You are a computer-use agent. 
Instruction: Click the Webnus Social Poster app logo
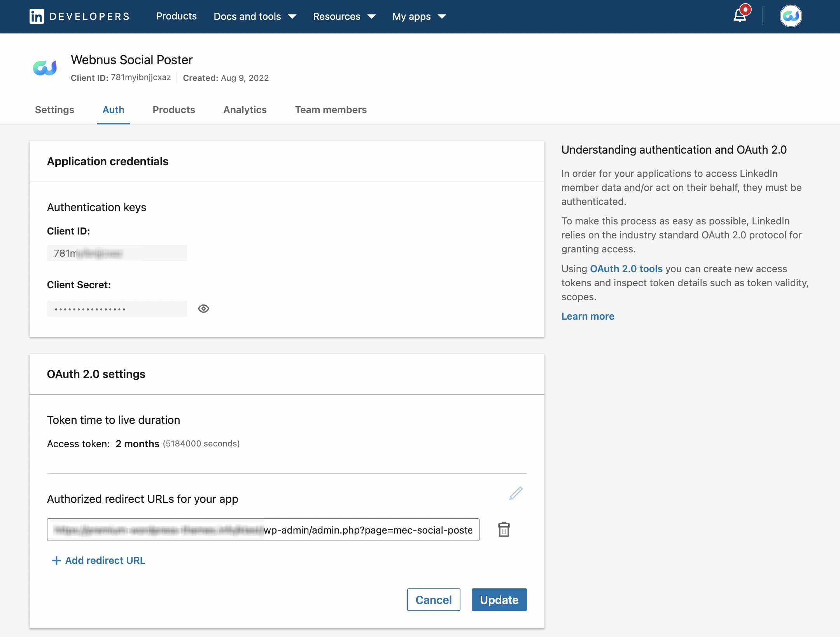[x=45, y=68]
